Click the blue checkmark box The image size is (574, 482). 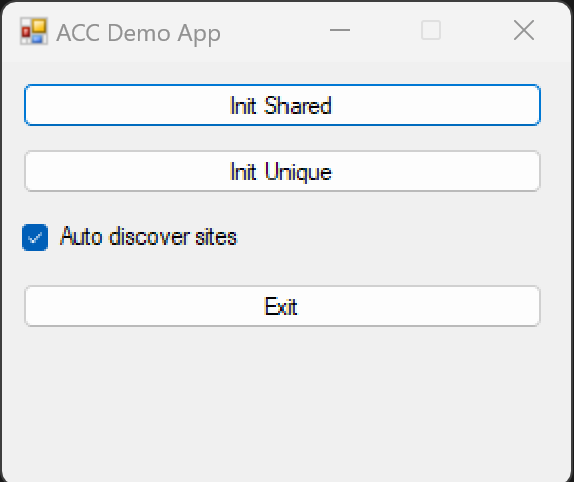coord(35,238)
